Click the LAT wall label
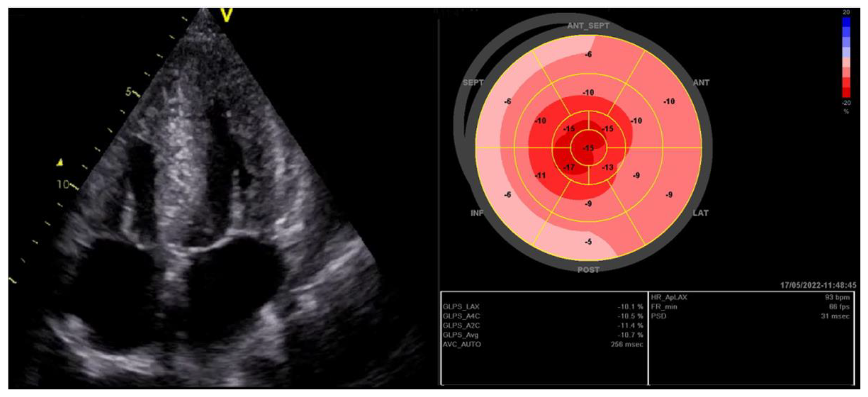Image resolution: width=868 pixels, height=397 pixels. point(701,213)
